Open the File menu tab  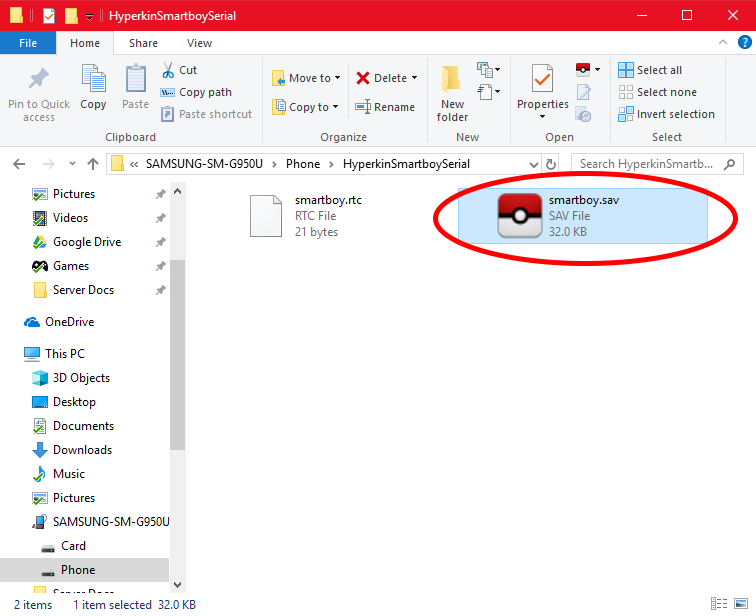click(x=28, y=43)
